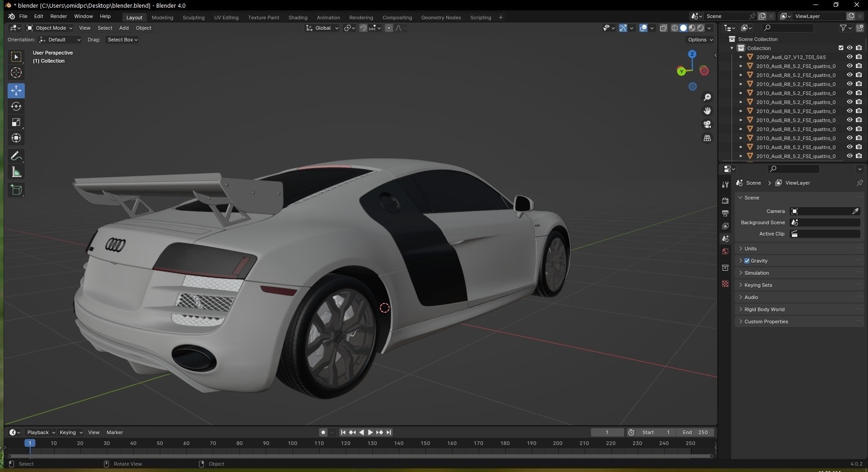Switch perspective/orthographic grid icon
The width and height of the screenshot is (868, 472).
(707, 138)
